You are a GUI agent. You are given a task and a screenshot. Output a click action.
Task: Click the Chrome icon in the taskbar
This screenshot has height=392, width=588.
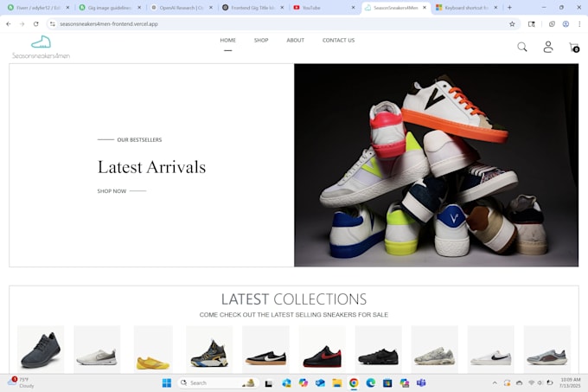(x=354, y=382)
